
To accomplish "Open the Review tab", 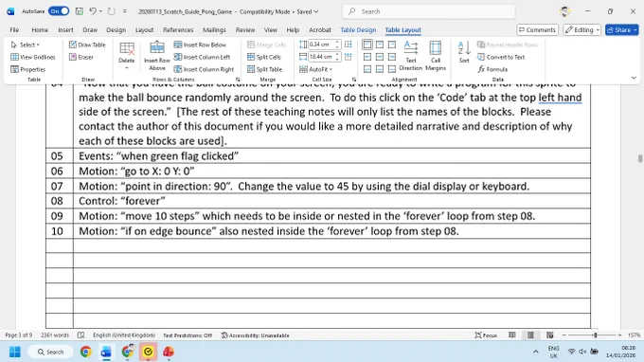I will coord(245,30).
